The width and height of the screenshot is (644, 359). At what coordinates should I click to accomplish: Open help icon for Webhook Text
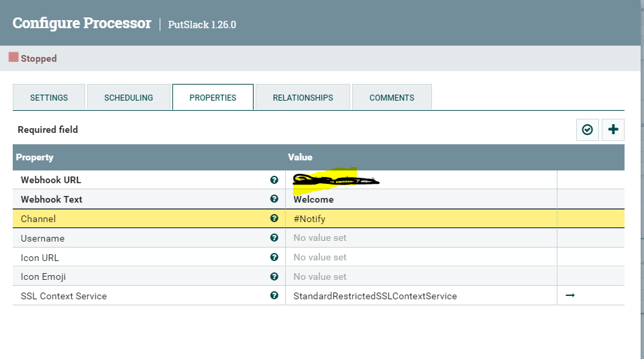coord(274,199)
